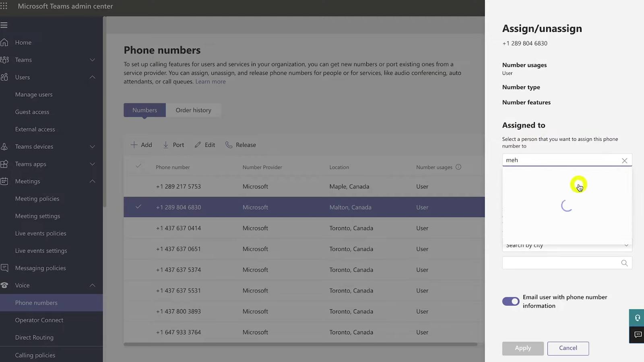The image size is (644, 362).
Task: Open Operator Connect in sidebar
Action: click(x=39, y=320)
